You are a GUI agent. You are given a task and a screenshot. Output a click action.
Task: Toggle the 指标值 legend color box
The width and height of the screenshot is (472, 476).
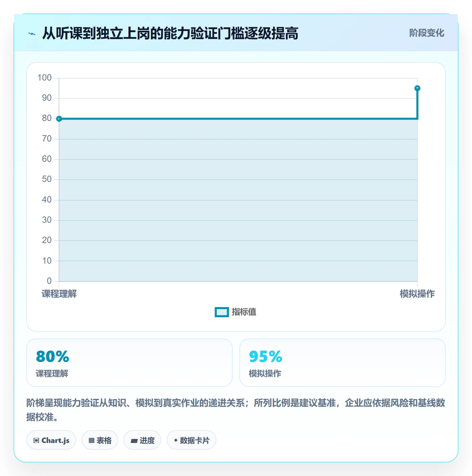[222, 312]
